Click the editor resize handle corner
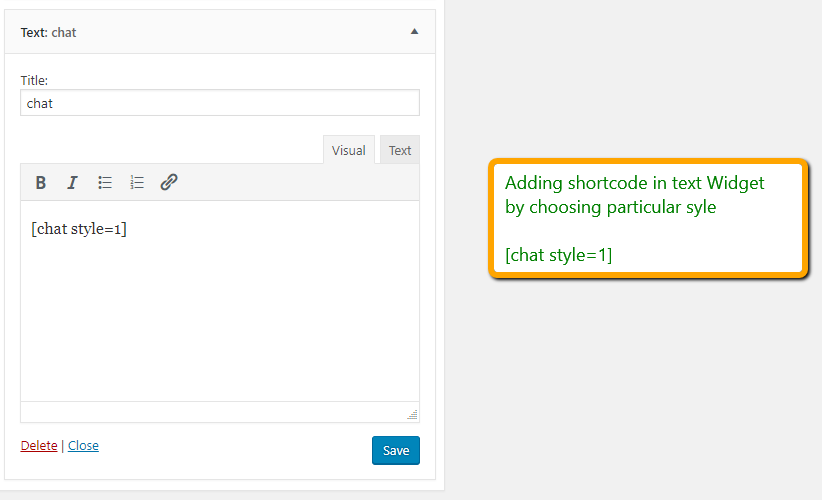Screen dimensions: 822x500 413,415
